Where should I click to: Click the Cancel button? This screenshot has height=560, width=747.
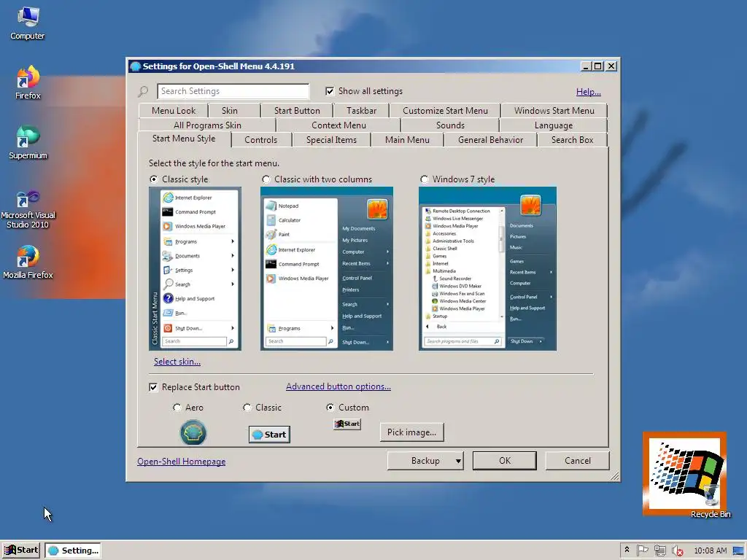[x=578, y=461]
